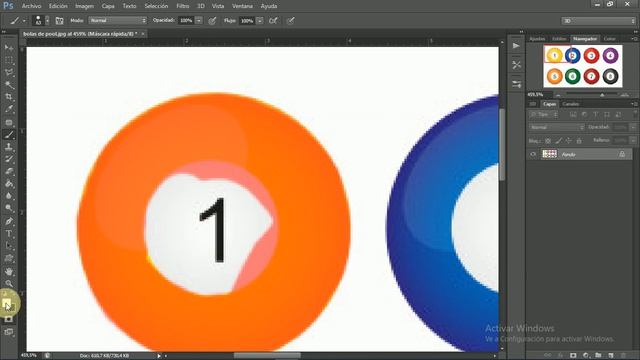The image size is (640, 360).
Task: Open the brush Modo Normal dropdown
Action: click(x=118, y=20)
